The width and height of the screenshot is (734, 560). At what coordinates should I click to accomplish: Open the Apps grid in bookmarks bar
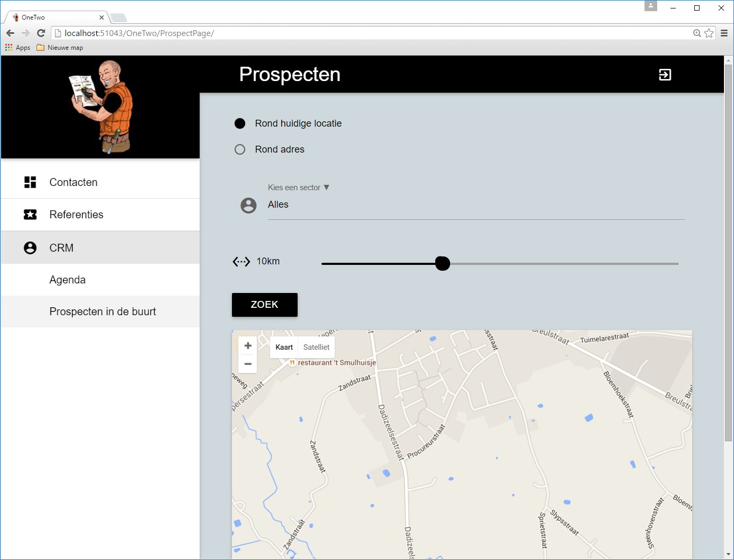click(17, 48)
